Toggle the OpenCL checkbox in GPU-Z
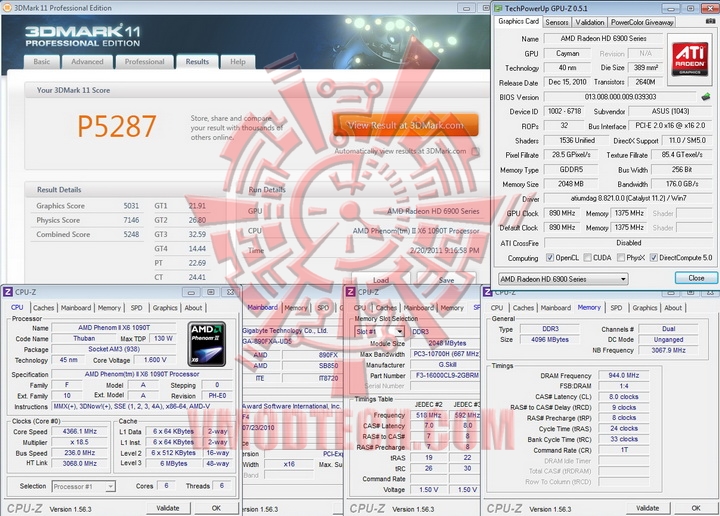 coord(550,258)
